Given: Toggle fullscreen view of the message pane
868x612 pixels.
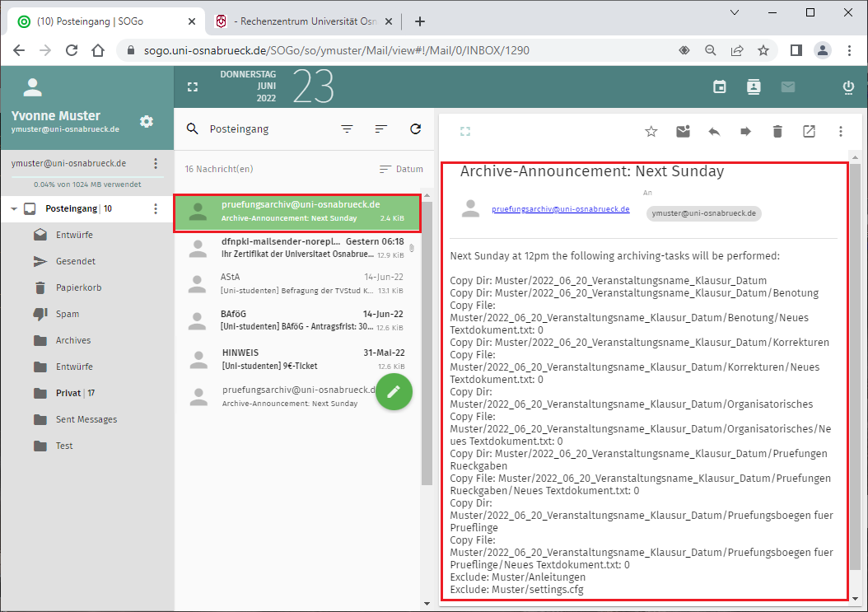Looking at the screenshot, I should point(464,131).
